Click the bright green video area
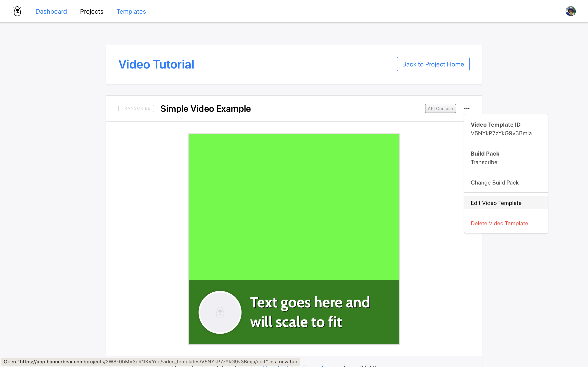 294,206
